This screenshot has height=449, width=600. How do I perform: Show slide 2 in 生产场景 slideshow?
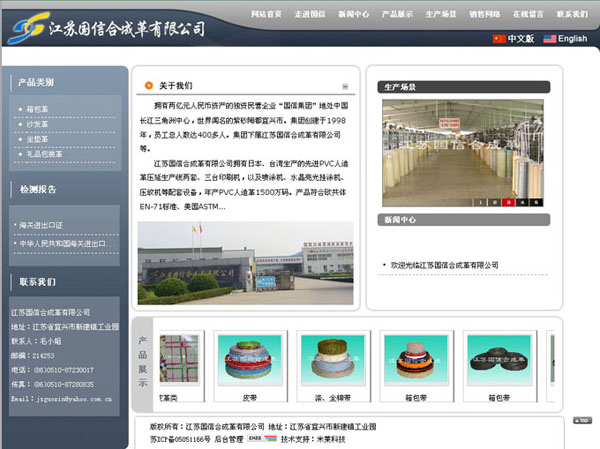click(494, 202)
